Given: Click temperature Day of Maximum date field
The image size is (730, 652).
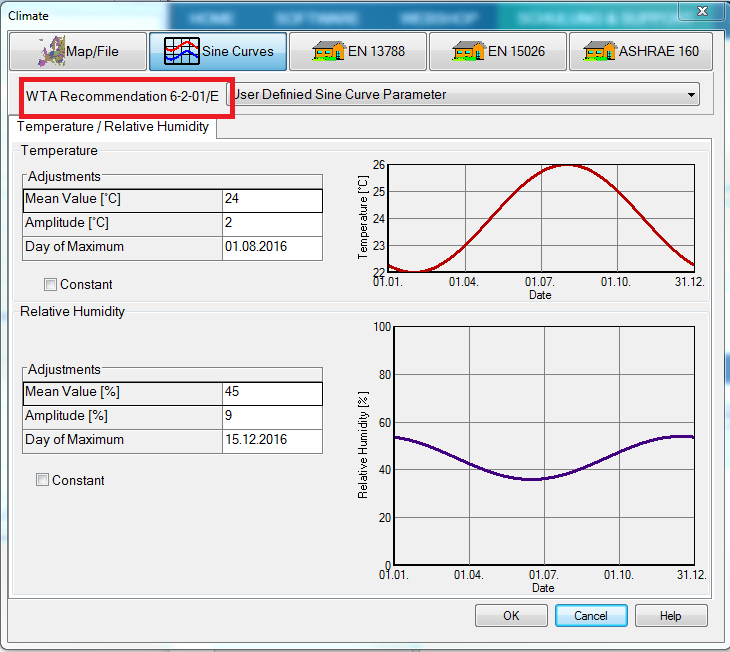Looking at the screenshot, I should [272, 247].
